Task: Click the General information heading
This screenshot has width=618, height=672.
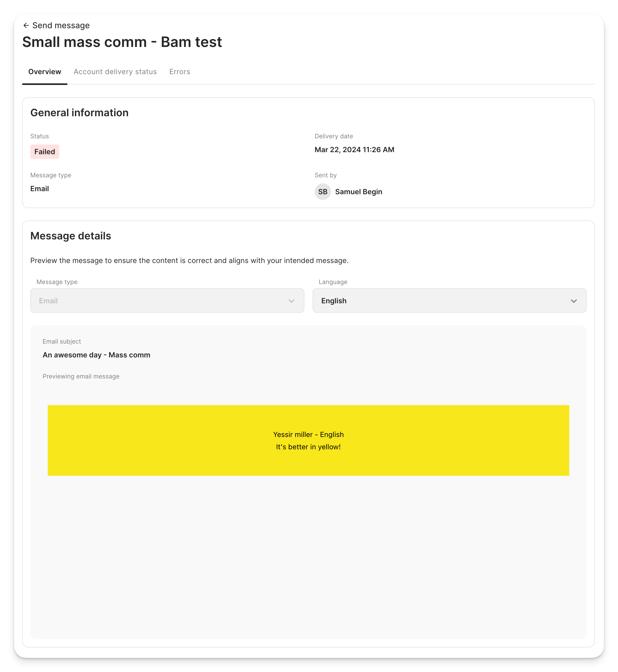Action: 79,113
